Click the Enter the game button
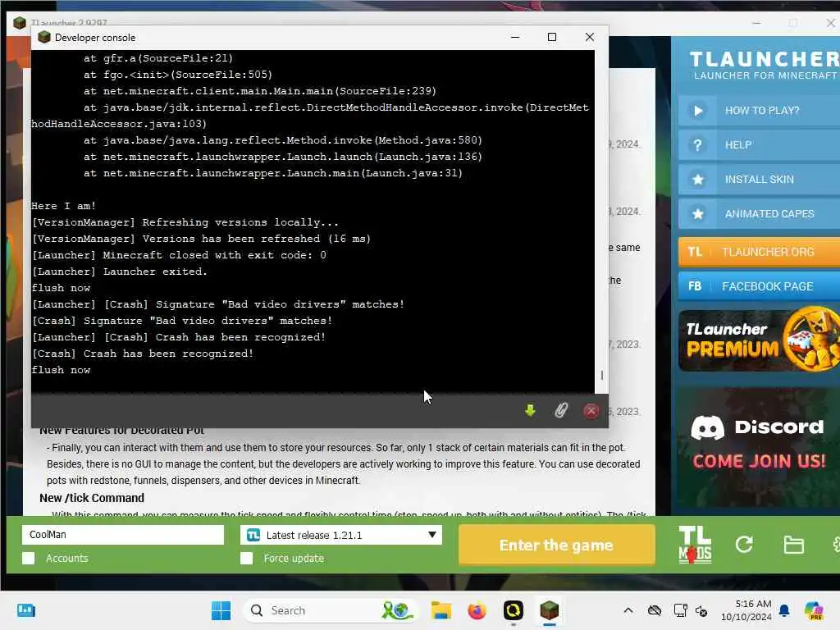This screenshot has height=630, width=840. coord(557,545)
